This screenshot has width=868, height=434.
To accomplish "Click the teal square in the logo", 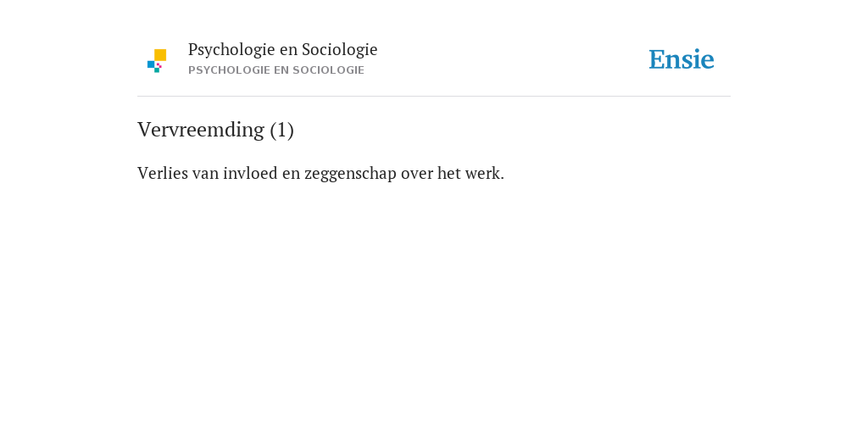I will tap(157, 70).
